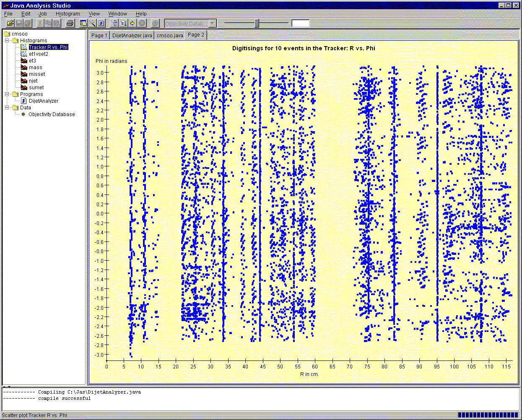
Task: Click the yellow arrow run icon in toolbar
Action: pyautogui.click(x=132, y=23)
